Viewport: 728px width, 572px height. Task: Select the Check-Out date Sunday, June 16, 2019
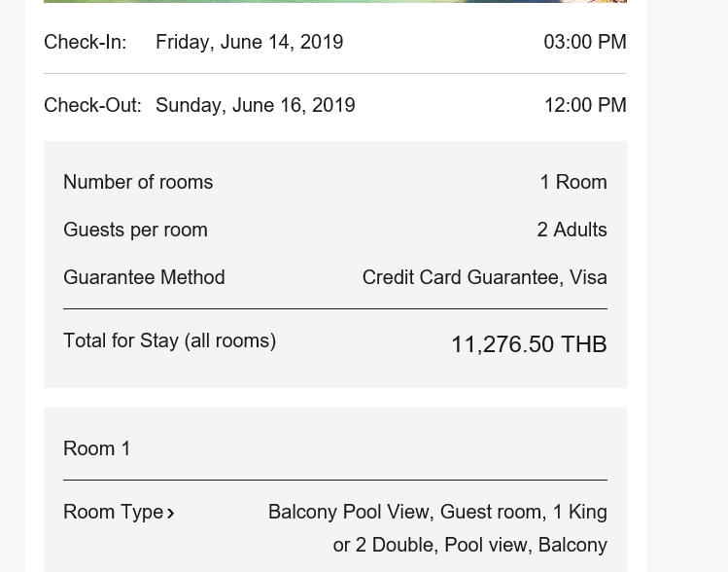[x=256, y=105]
